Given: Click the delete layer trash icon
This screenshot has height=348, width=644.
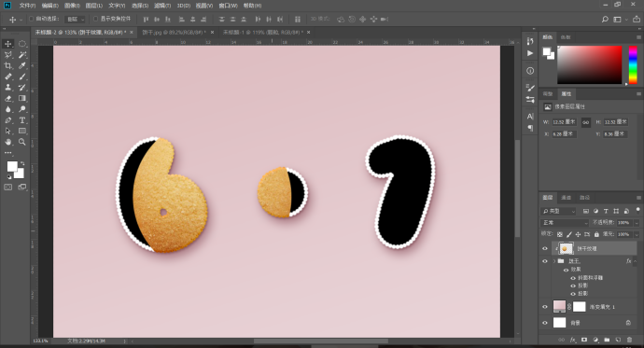Looking at the screenshot, I should (x=629, y=340).
